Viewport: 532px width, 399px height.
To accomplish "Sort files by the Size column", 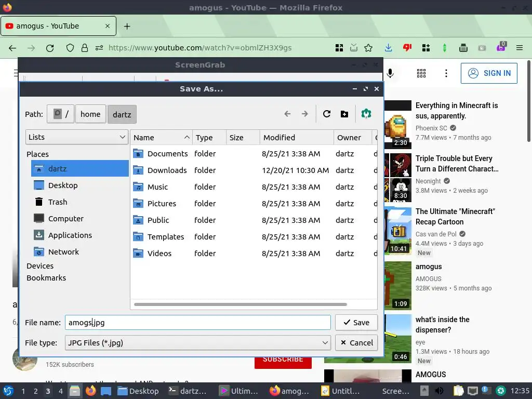I will tap(243, 137).
